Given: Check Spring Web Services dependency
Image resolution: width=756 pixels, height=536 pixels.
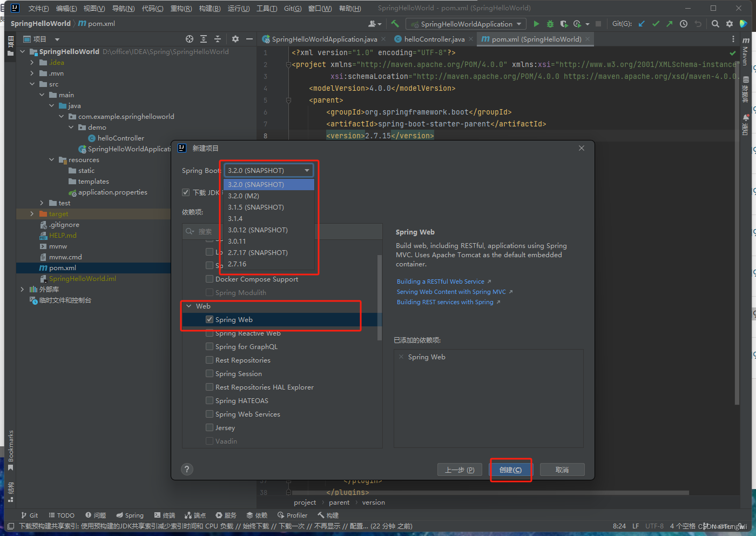Looking at the screenshot, I should tap(210, 414).
